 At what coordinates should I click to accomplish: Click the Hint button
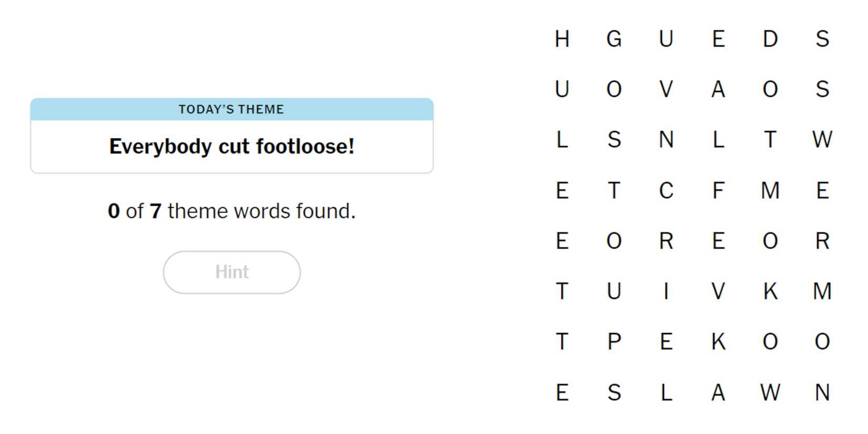(231, 272)
